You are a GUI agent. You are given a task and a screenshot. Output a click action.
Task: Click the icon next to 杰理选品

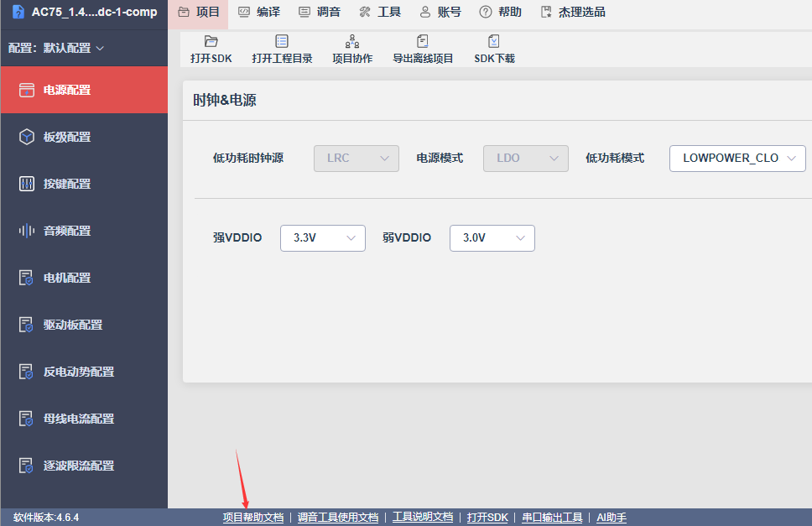point(546,12)
